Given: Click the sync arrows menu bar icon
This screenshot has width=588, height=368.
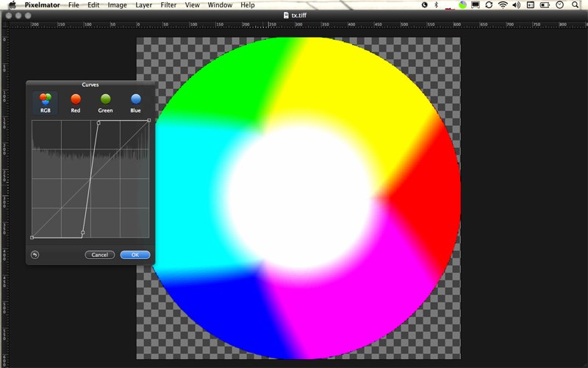Looking at the screenshot, I should tap(489, 4).
